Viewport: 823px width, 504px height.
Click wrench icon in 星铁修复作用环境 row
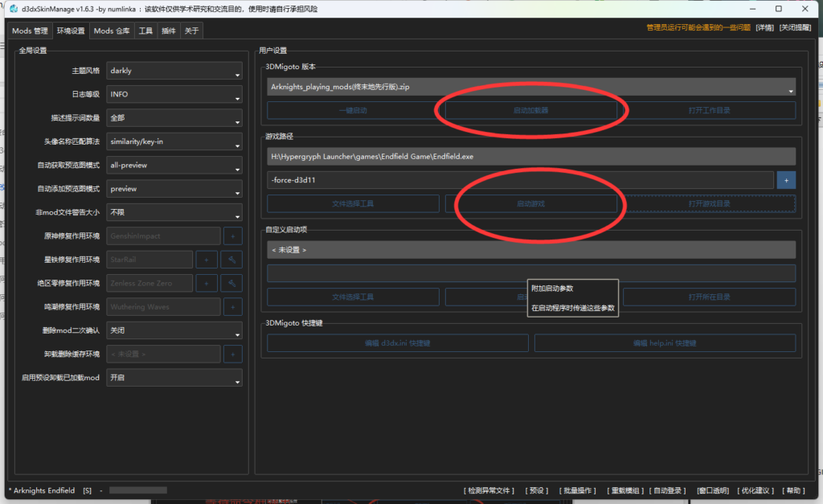point(232,260)
